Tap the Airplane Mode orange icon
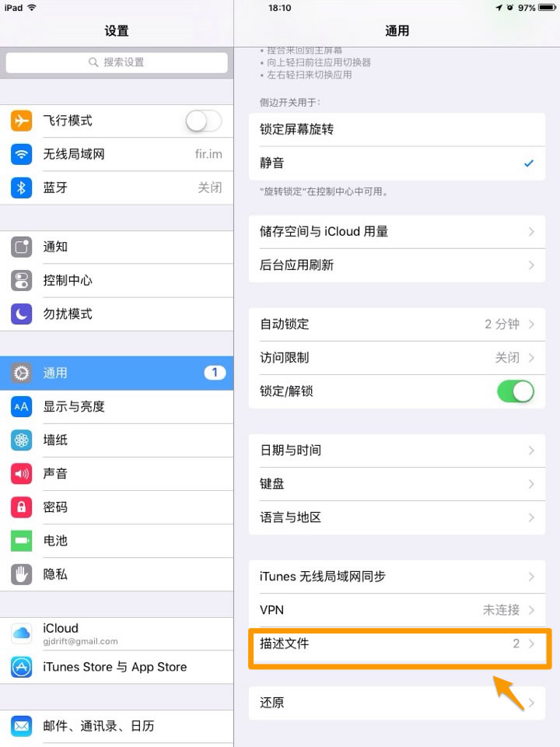 point(22,121)
